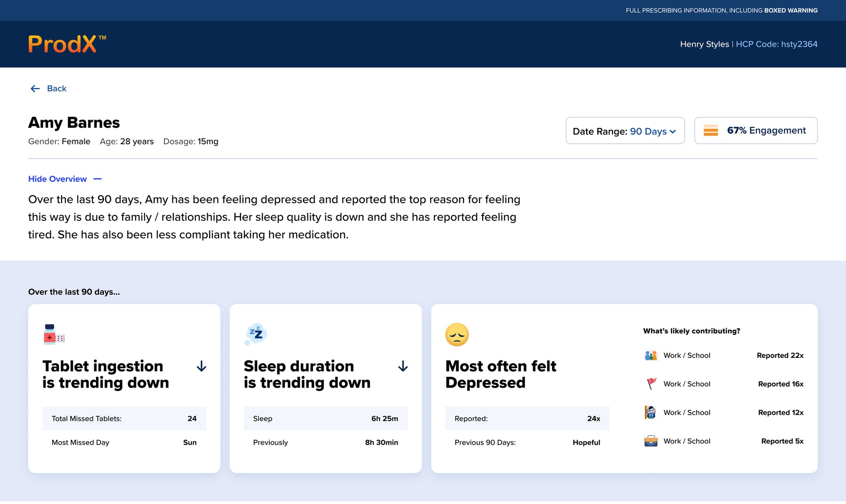846x504 pixels.
Task: Open the Full Prescribing Information link
Action: (x=721, y=10)
